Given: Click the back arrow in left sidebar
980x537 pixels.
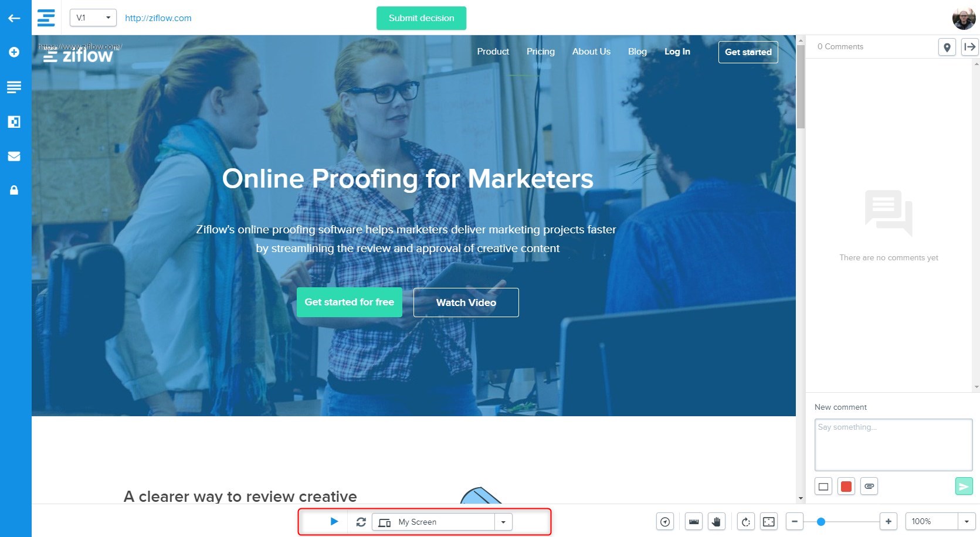Looking at the screenshot, I should click(14, 18).
